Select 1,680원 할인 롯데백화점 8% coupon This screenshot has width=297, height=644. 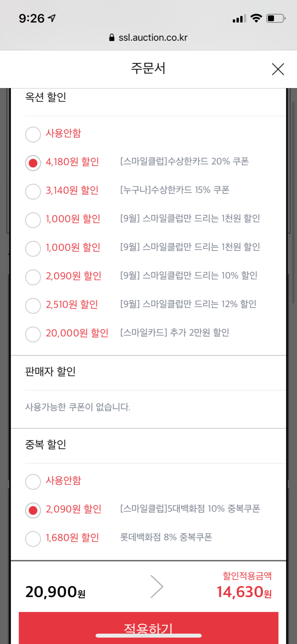coord(33,538)
